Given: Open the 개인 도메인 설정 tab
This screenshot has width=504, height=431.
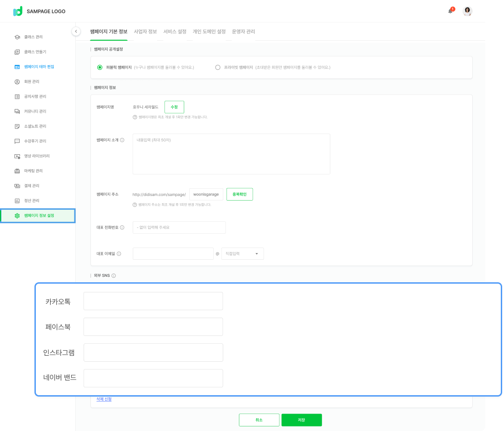Looking at the screenshot, I should pos(209,32).
